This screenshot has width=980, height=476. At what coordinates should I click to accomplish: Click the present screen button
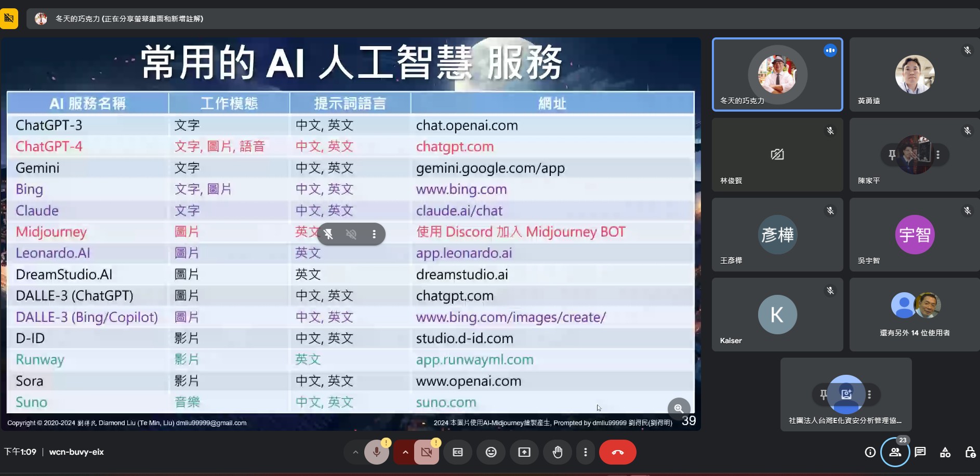pos(524,452)
